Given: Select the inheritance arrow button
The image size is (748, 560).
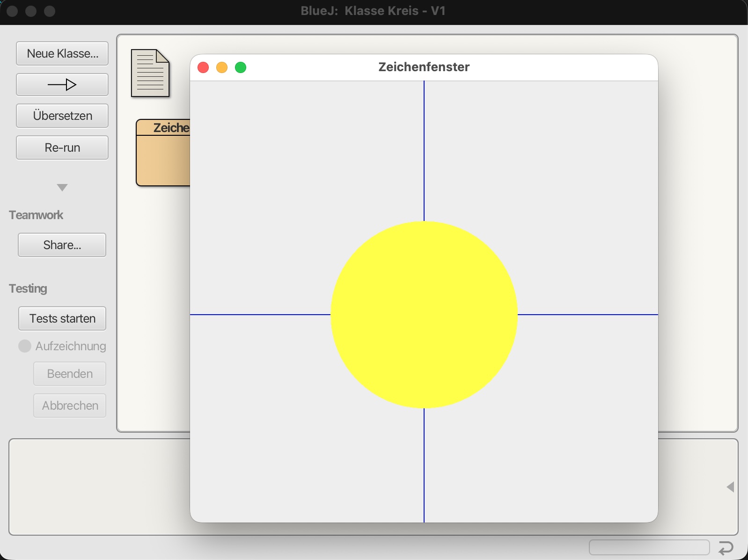Looking at the screenshot, I should tap(62, 85).
